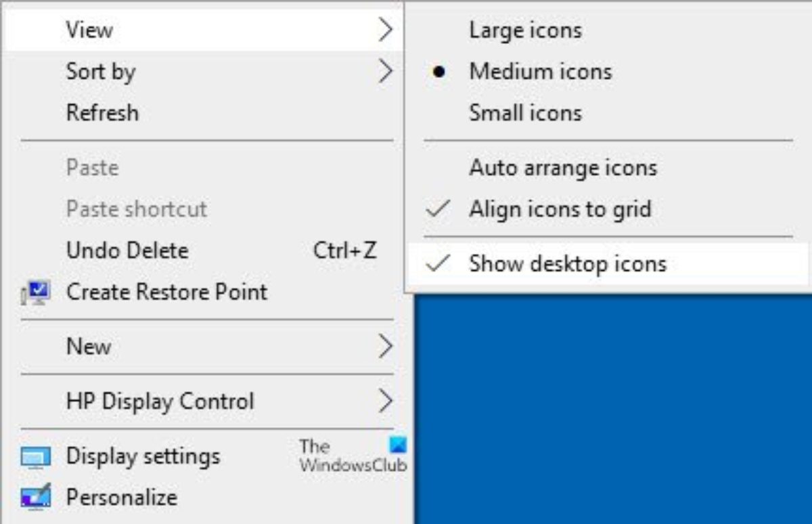Click Refresh in the context menu
The image size is (812, 524).
(x=102, y=112)
